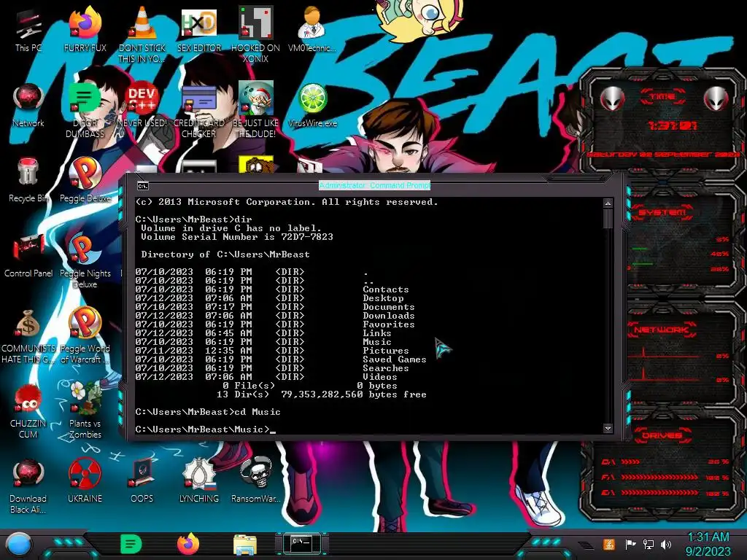Click the Start orb on the taskbar

tap(18, 545)
